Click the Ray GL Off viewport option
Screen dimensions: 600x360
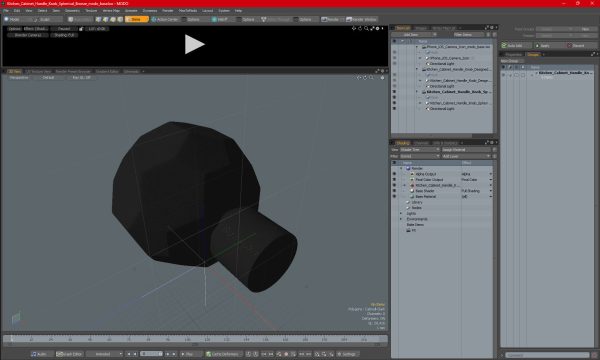coord(82,78)
